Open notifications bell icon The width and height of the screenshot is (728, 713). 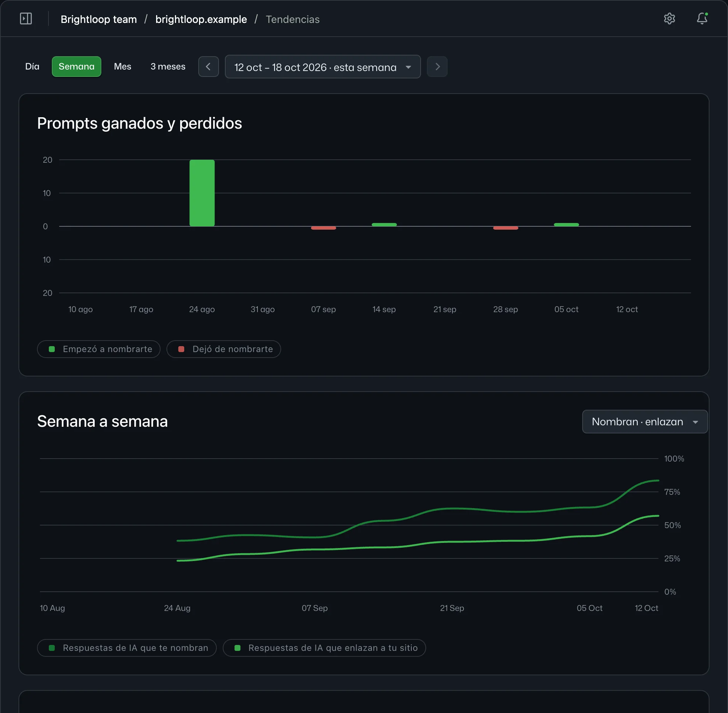coord(702,19)
